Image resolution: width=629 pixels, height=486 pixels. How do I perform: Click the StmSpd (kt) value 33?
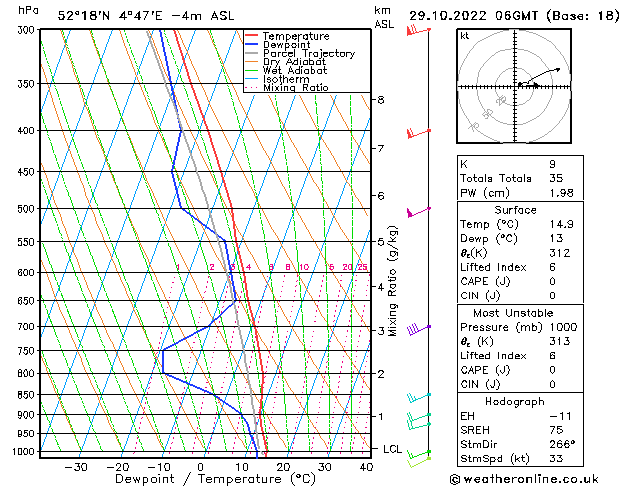(x=556, y=459)
